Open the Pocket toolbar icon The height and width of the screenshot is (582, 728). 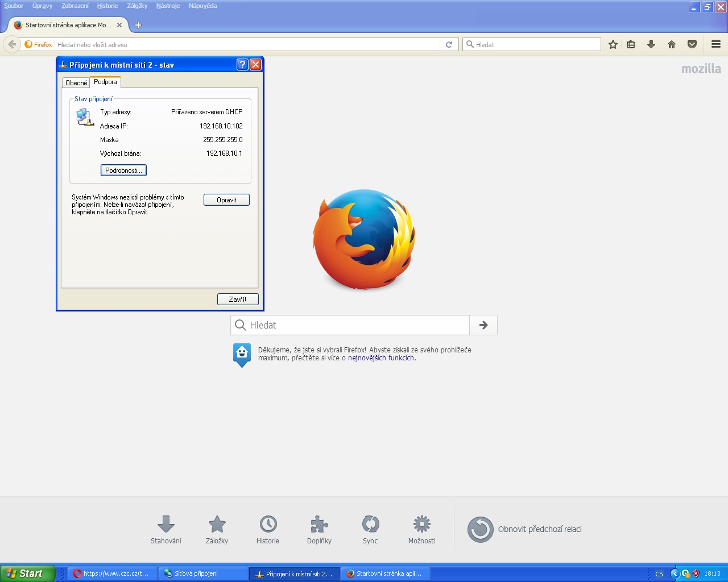[x=692, y=44]
